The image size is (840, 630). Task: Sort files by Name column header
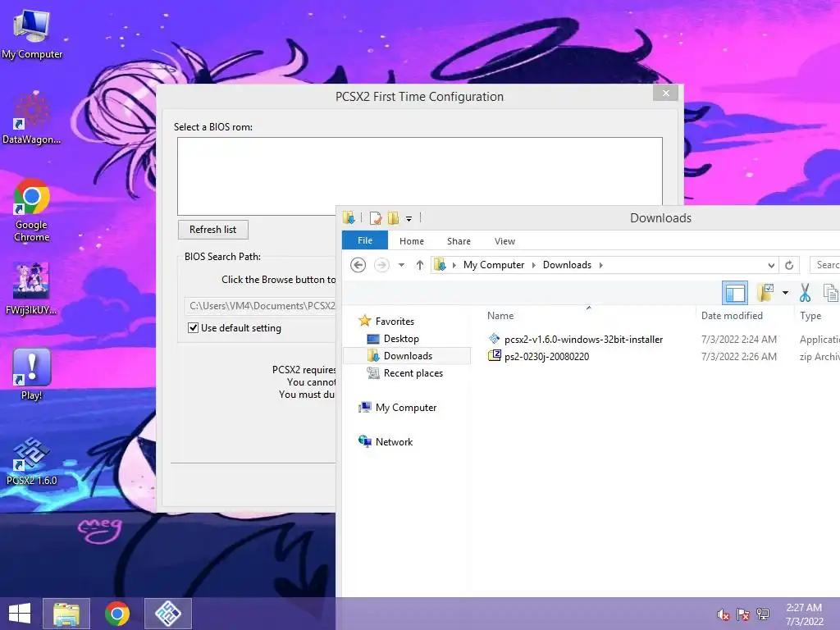[500, 316]
